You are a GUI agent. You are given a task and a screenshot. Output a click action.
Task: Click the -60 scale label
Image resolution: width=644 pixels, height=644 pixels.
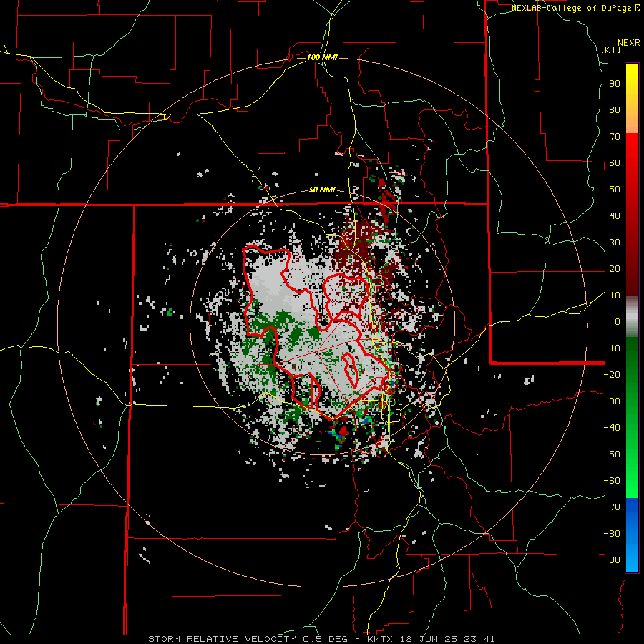point(612,481)
